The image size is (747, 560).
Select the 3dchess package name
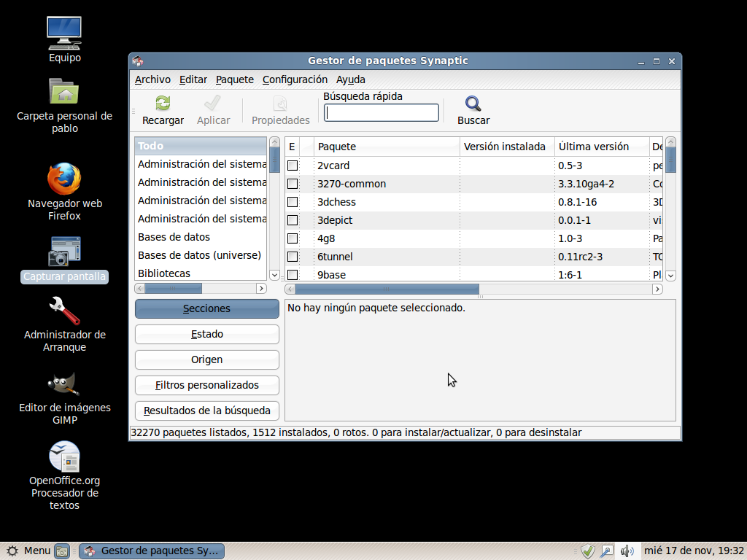pyautogui.click(x=337, y=202)
